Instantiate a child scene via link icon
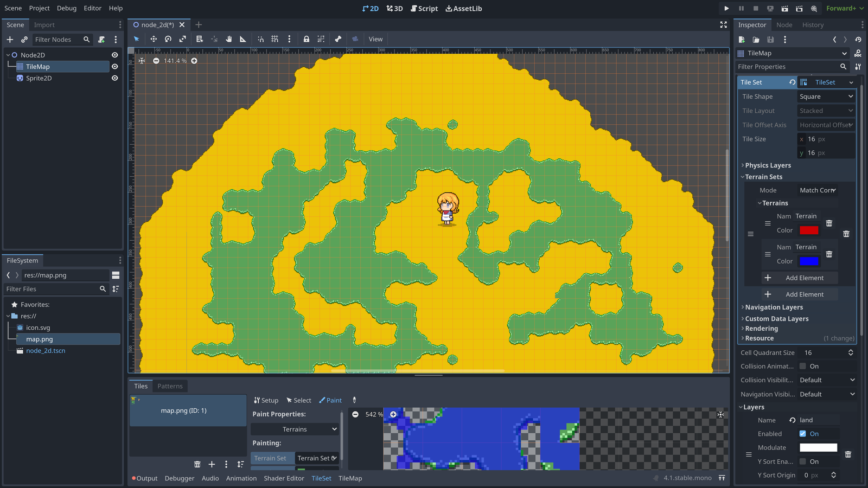The height and width of the screenshot is (488, 868). pyautogui.click(x=24, y=40)
